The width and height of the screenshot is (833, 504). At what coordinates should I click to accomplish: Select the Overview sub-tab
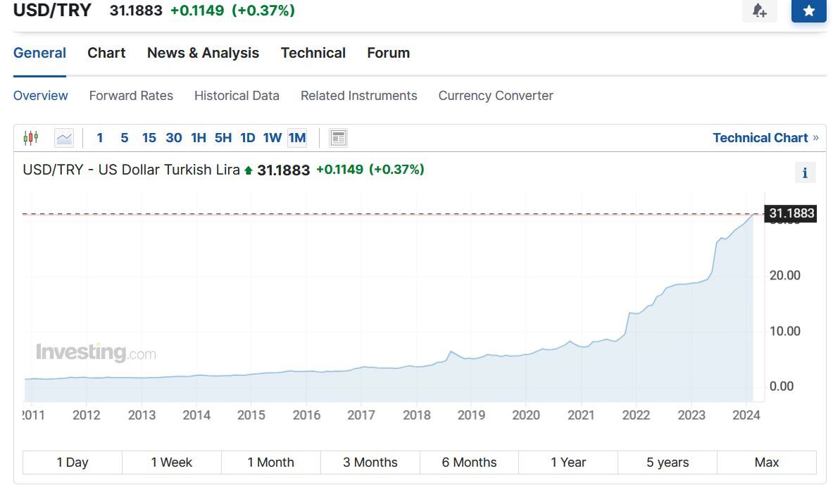click(x=40, y=96)
